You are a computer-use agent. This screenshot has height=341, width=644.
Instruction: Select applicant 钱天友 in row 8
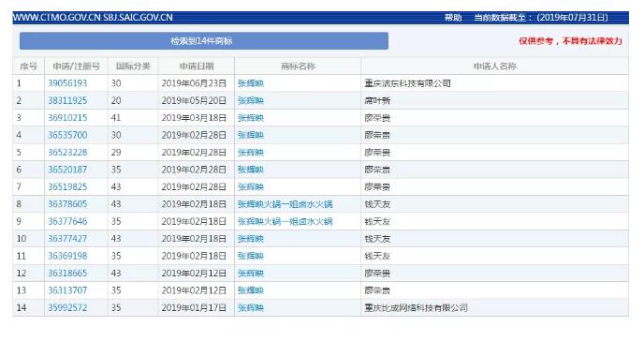point(377,204)
